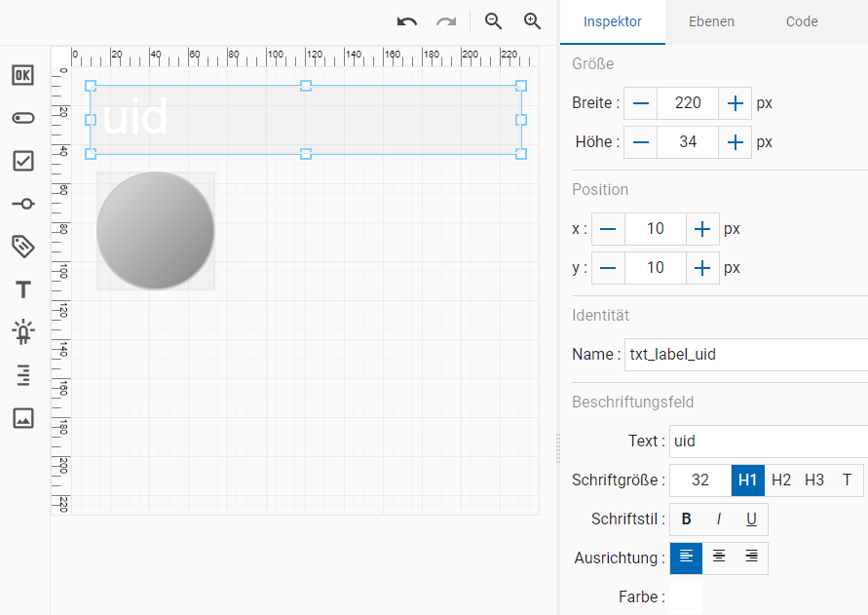
Task: Select the tag label widget tool
Action: pyautogui.click(x=23, y=247)
